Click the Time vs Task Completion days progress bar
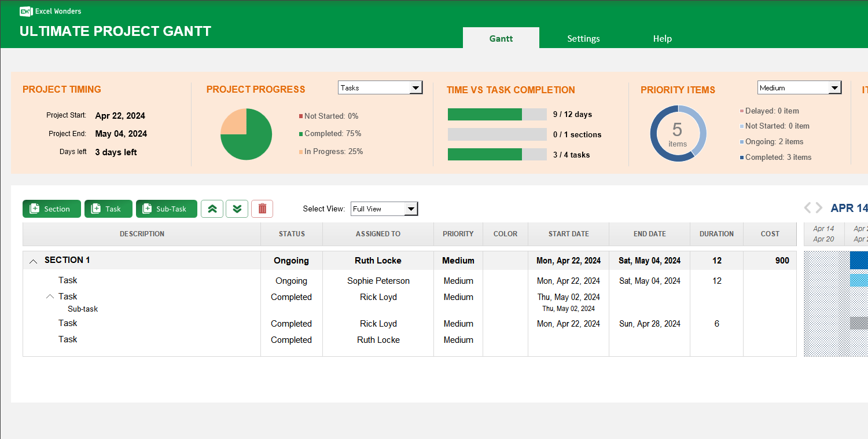Screen dimensions: 868x439 (x=496, y=114)
